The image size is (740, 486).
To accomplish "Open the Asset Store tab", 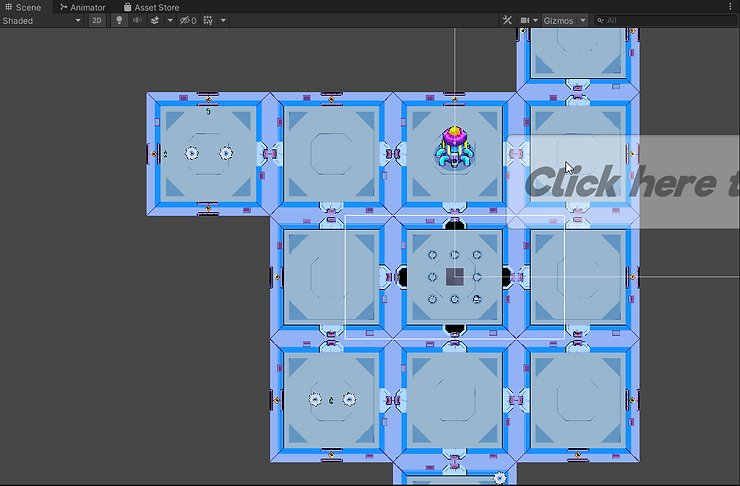I will (x=151, y=7).
